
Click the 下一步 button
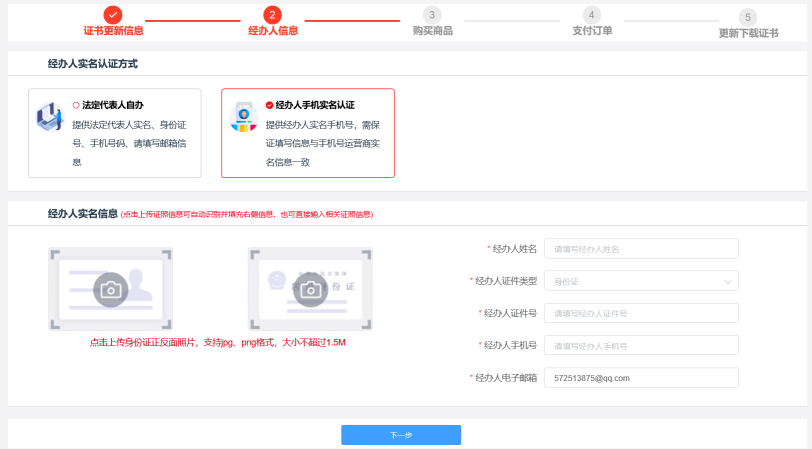(401, 435)
